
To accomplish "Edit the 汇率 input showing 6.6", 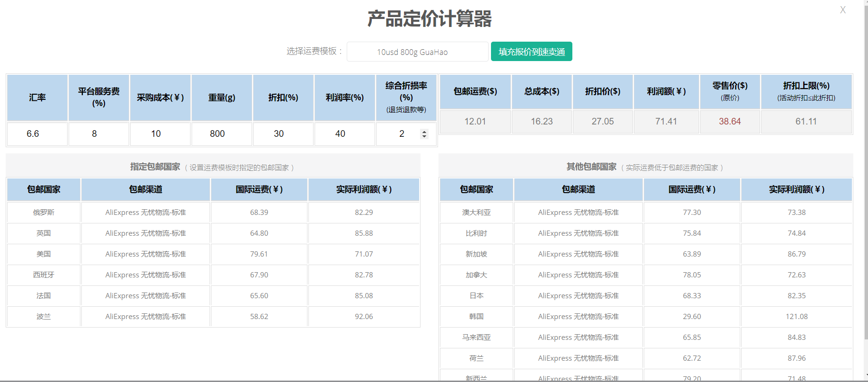I will coord(37,134).
